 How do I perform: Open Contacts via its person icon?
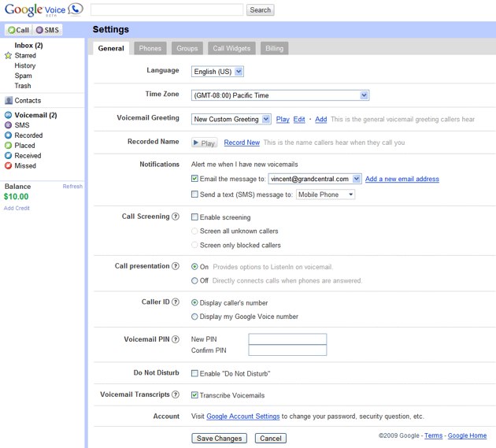pyautogui.click(x=9, y=101)
